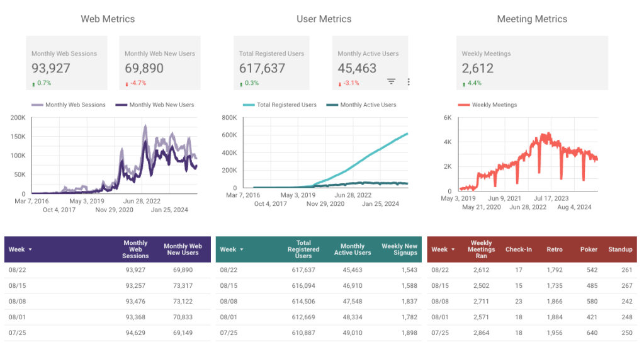Open Week sort arrow in red meeting table
This screenshot has width=644, height=347.
[453, 250]
